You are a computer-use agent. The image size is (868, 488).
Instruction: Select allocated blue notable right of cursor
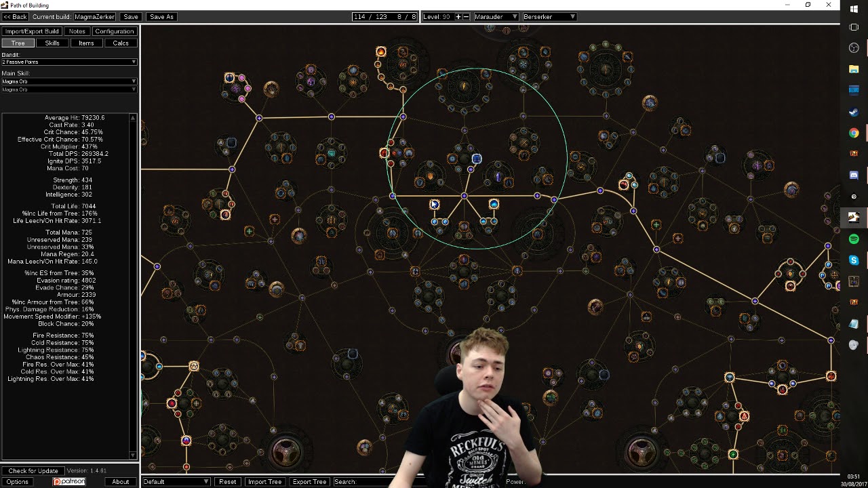[494, 204]
